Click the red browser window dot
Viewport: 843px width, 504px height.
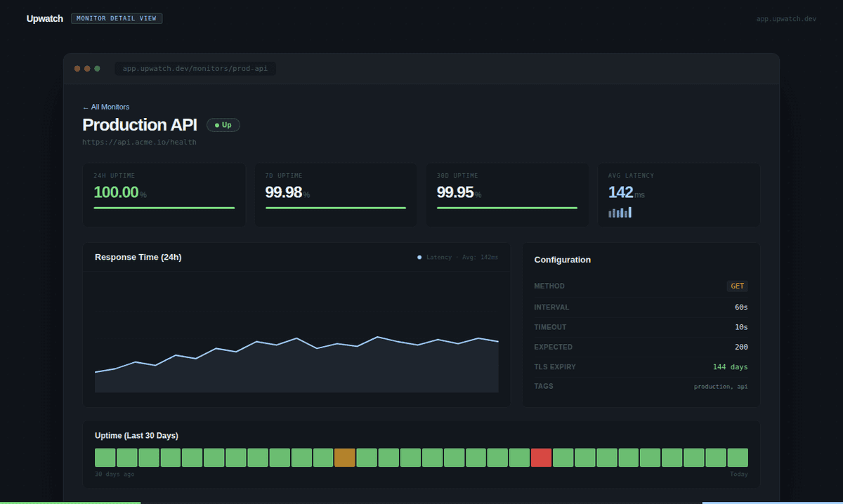[77, 69]
